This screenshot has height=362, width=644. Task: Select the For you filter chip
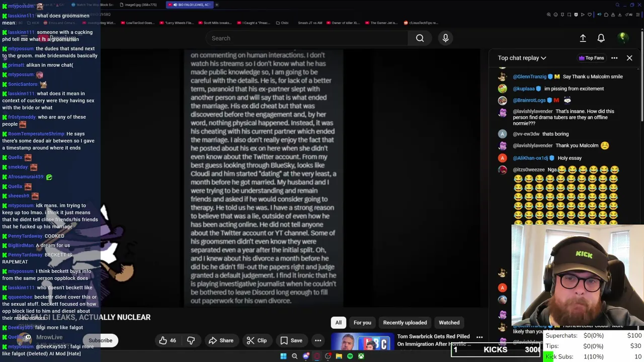click(362, 323)
